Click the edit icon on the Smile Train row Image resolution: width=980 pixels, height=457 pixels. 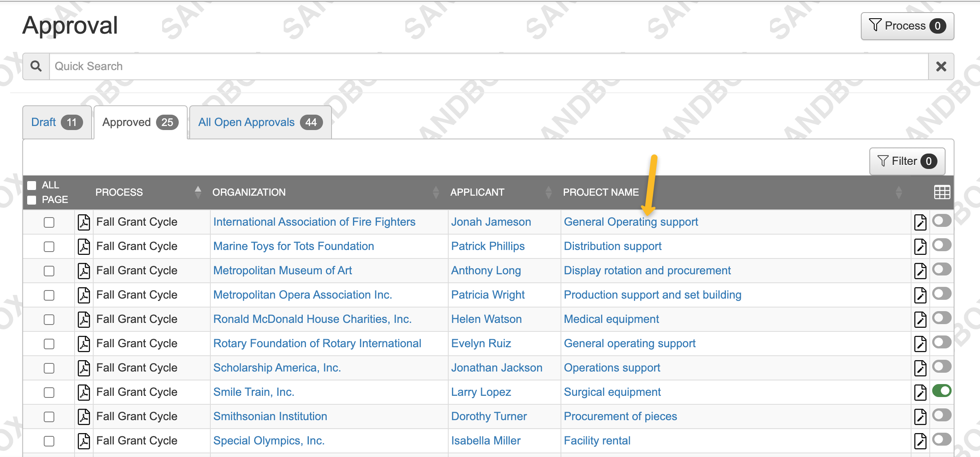pyautogui.click(x=920, y=392)
